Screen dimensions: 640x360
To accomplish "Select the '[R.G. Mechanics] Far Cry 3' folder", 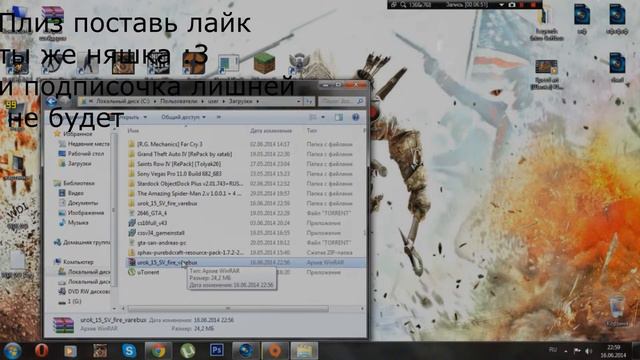I will coord(165,144).
